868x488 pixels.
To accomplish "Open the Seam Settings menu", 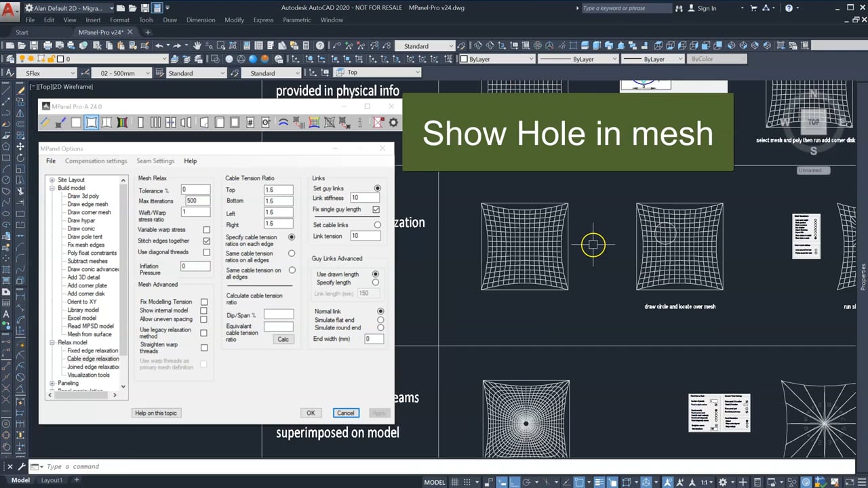I will [155, 161].
